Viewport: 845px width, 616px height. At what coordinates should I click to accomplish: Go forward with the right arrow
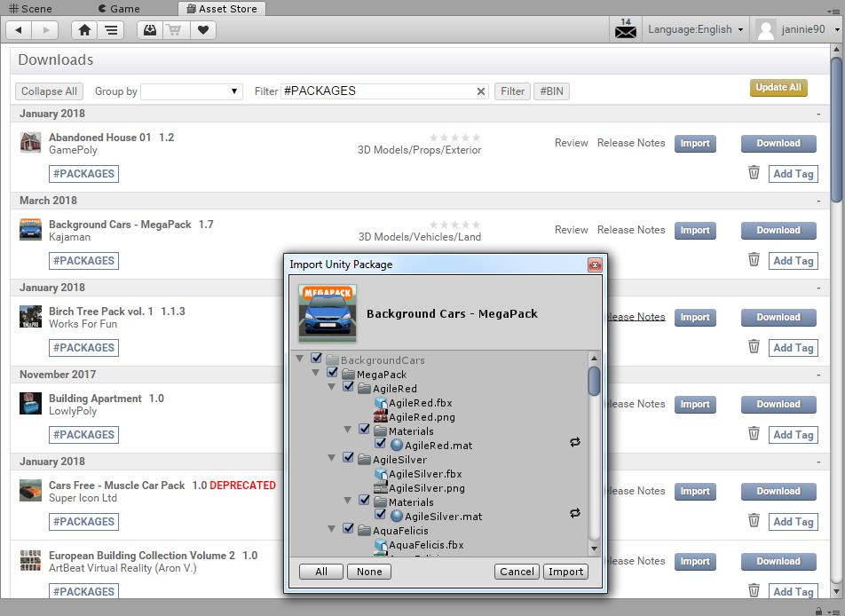[x=45, y=29]
